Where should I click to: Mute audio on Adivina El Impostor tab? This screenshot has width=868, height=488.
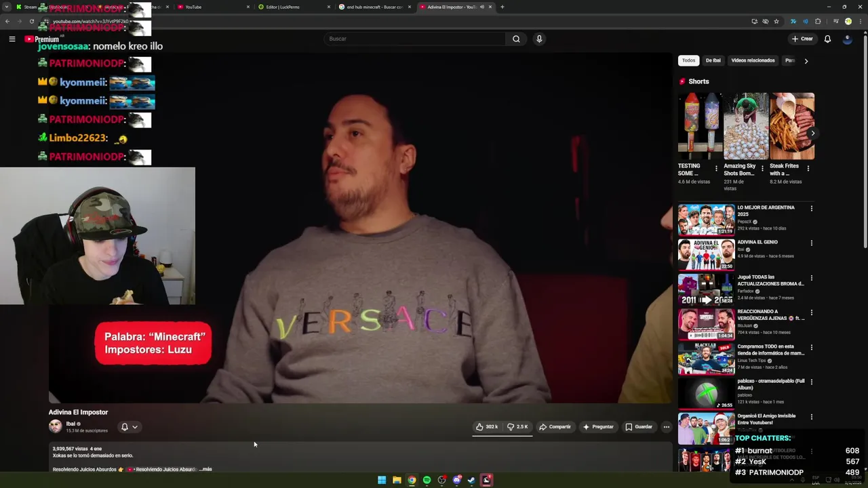pyautogui.click(x=482, y=7)
